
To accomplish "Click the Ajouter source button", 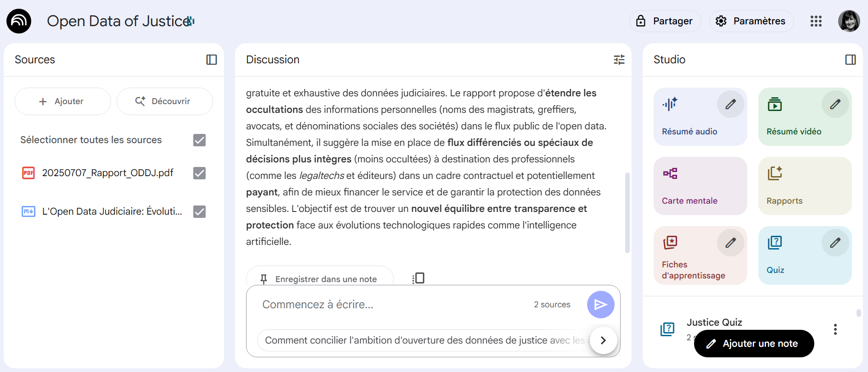I will (x=62, y=101).
